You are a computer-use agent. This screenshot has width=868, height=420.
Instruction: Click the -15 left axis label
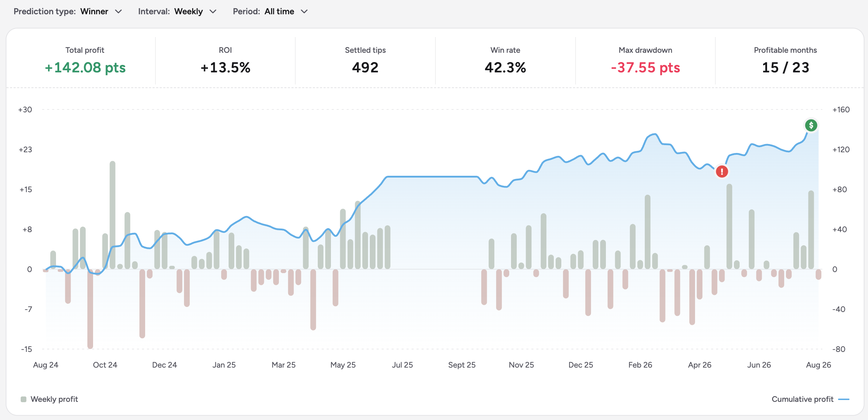(x=26, y=349)
